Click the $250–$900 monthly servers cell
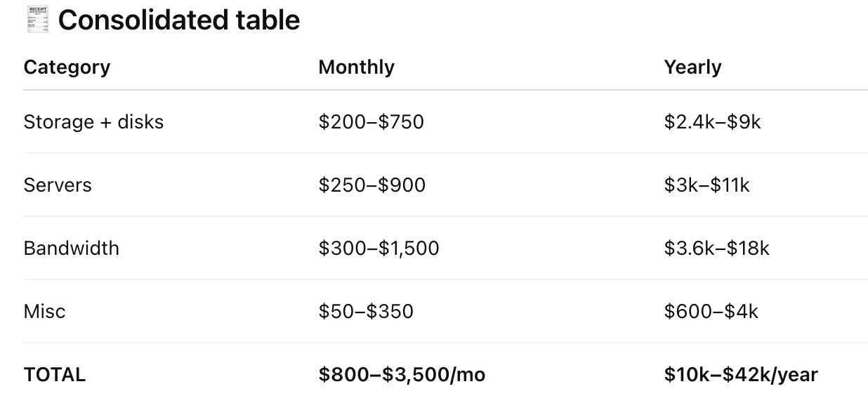Image resolution: width=868 pixels, height=417 pixels. (x=371, y=185)
